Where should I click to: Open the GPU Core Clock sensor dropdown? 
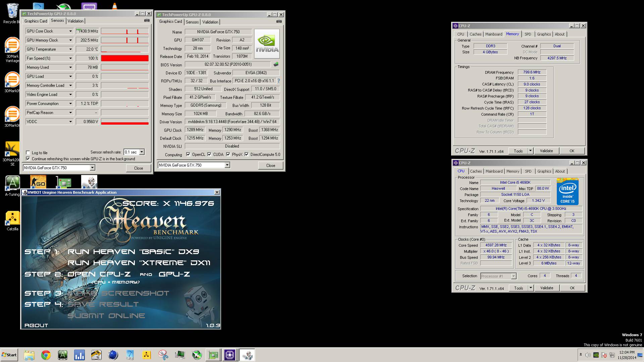pos(70,31)
